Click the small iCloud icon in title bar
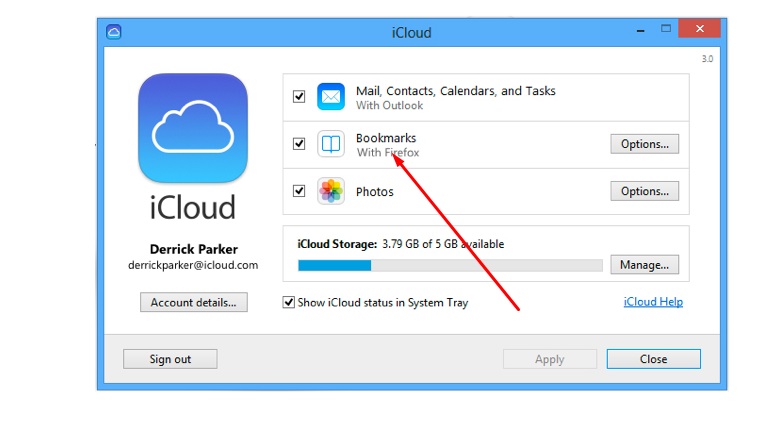This screenshot has width=777, height=423. tap(115, 32)
